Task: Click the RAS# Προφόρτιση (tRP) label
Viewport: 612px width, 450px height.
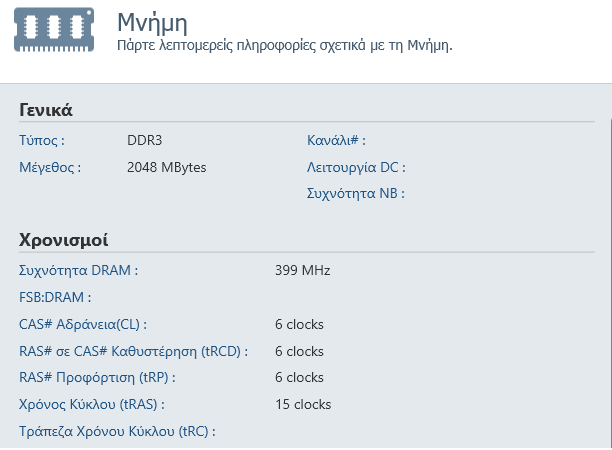Action: coord(98,378)
